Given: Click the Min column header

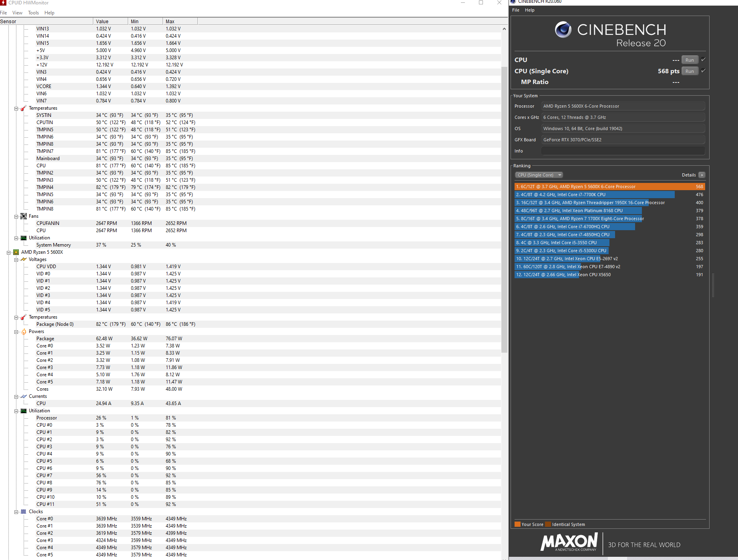Looking at the screenshot, I should click(145, 22).
